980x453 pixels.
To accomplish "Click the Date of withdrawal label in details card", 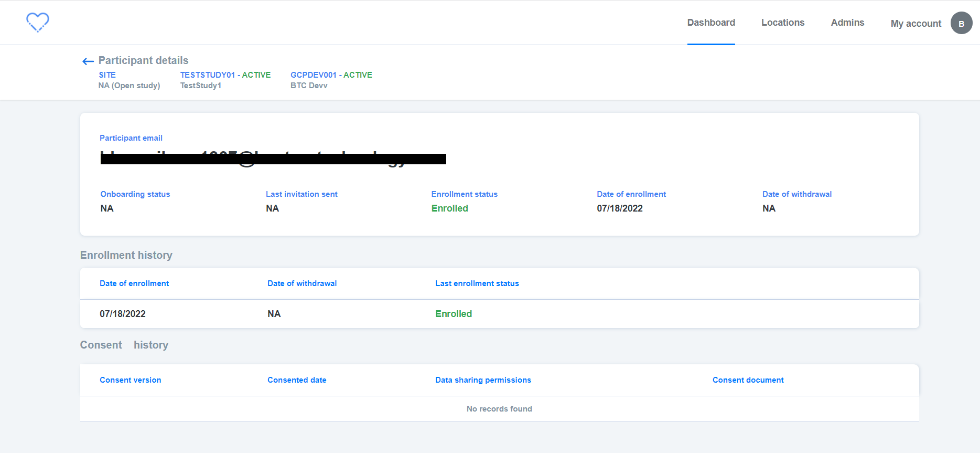I will click(x=797, y=194).
